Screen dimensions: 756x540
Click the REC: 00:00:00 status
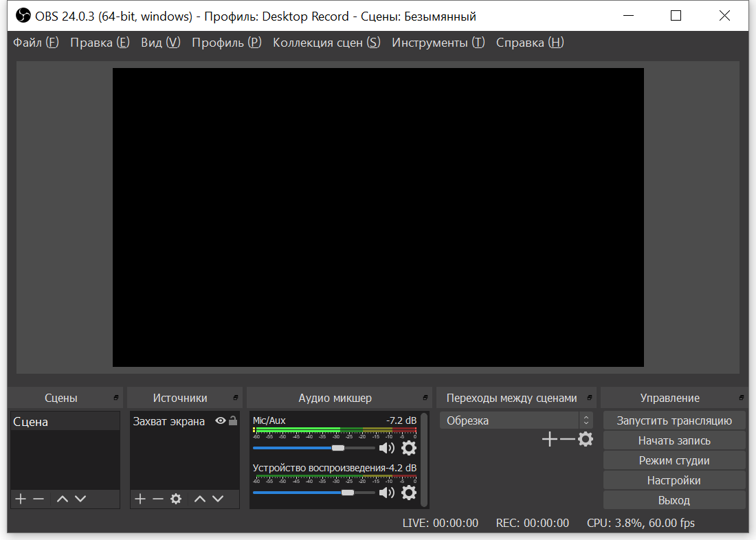point(532,523)
